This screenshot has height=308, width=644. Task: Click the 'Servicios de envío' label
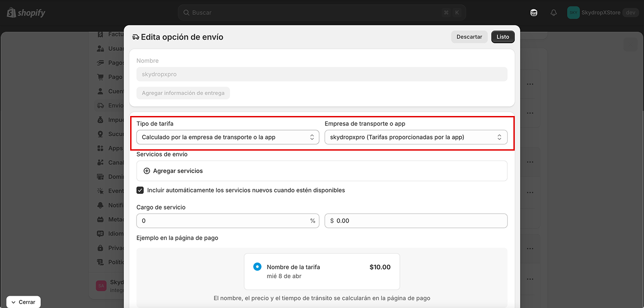click(162, 154)
